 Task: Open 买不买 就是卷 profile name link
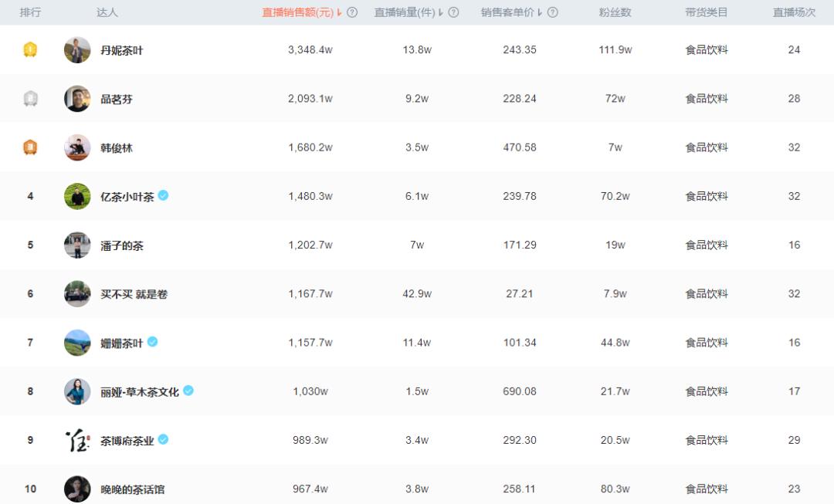pos(134,295)
